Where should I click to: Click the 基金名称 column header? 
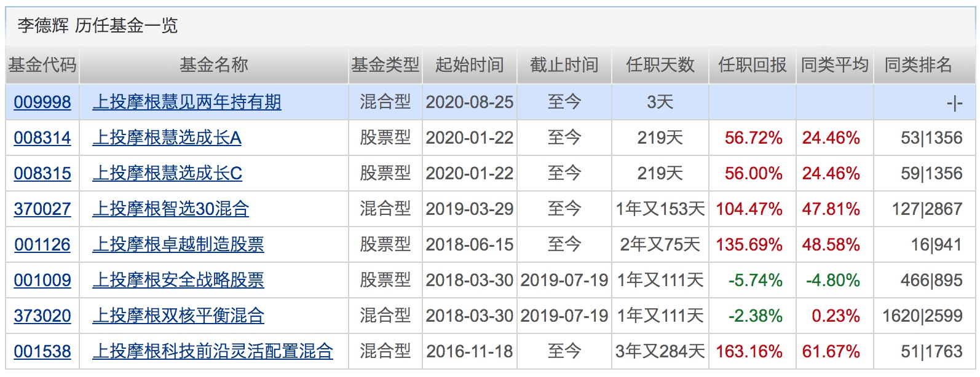(214, 64)
